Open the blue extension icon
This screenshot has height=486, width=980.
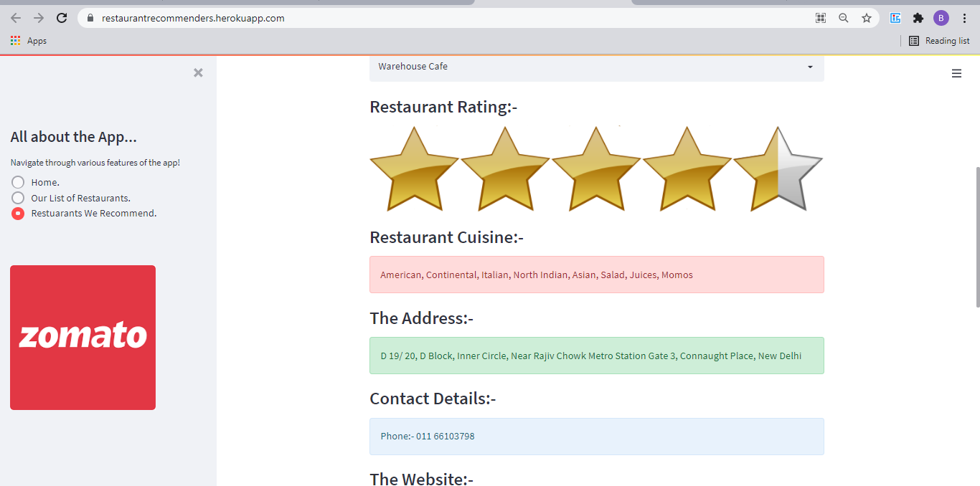coord(895,18)
